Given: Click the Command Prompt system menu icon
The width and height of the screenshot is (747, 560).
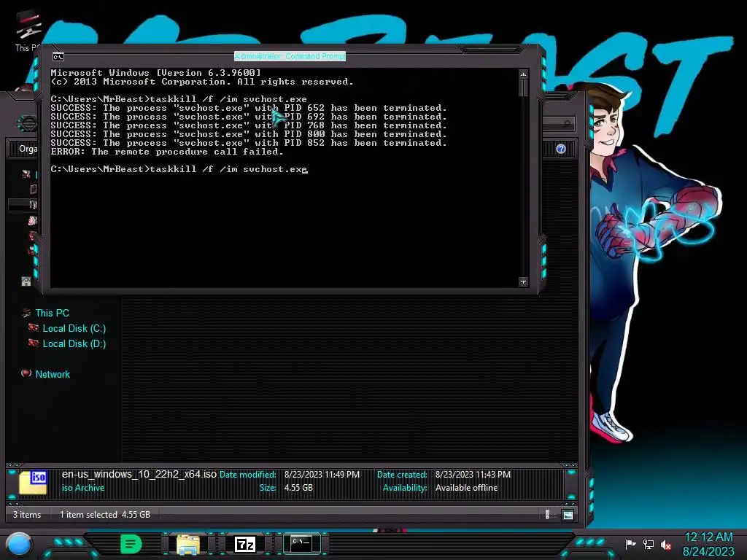Looking at the screenshot, I should (x=58, y=57).
